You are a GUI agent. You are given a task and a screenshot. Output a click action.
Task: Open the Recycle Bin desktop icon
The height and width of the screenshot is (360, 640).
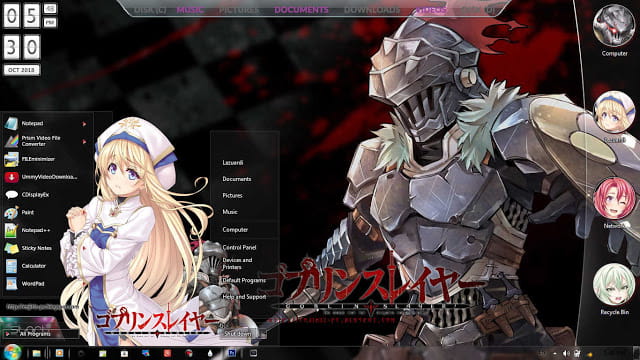(x=614, y=289)
